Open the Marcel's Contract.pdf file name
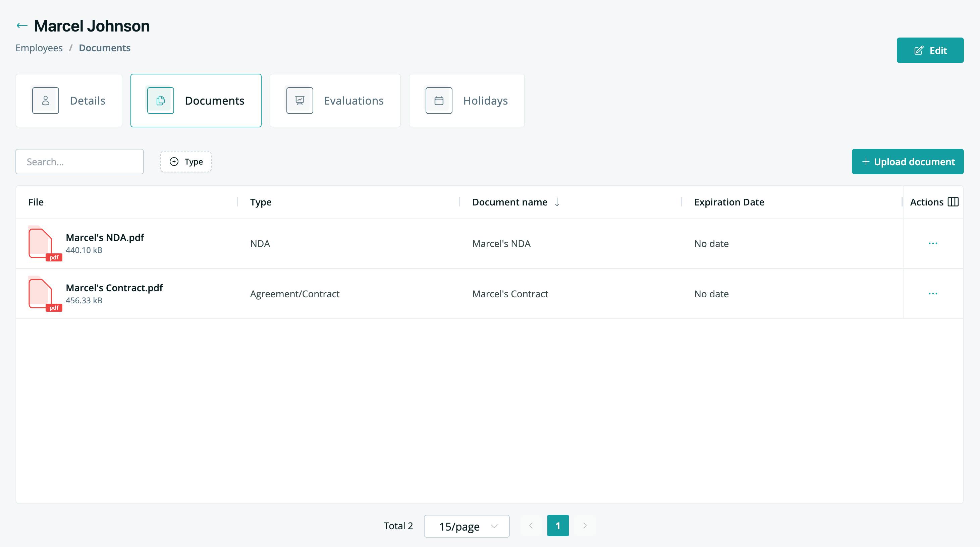The image size is (980, 547). click(x=114, y=288)
